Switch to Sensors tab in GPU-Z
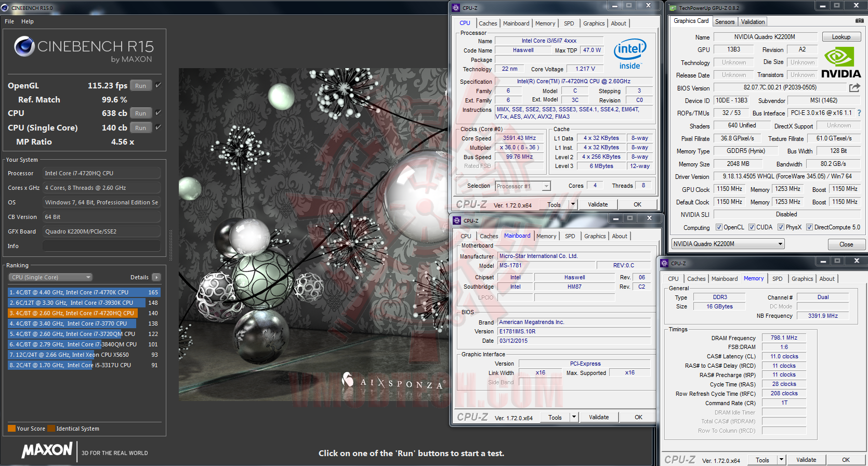 (x=725, y=22)
